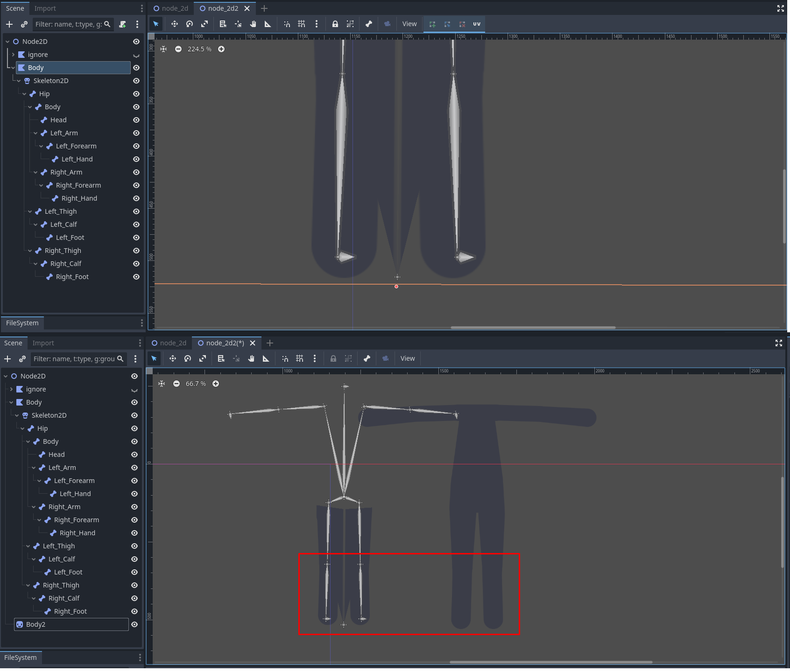
Task: Toggle grid snap in lower editor toolbar
Action: (300, 358)
